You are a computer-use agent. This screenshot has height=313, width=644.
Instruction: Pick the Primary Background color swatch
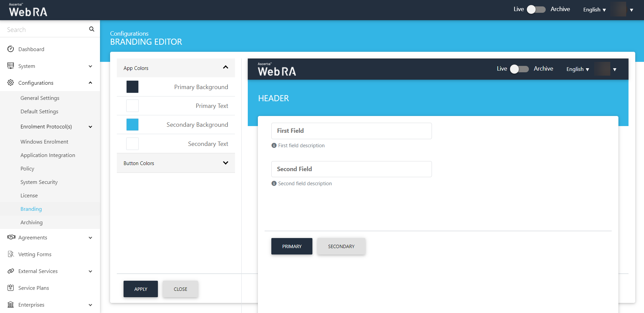click(x=132, y=87)
